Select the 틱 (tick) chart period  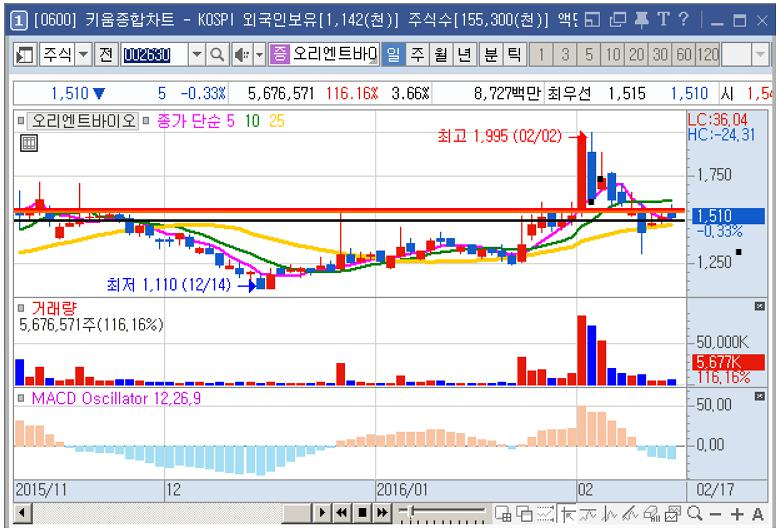[514, 54]
